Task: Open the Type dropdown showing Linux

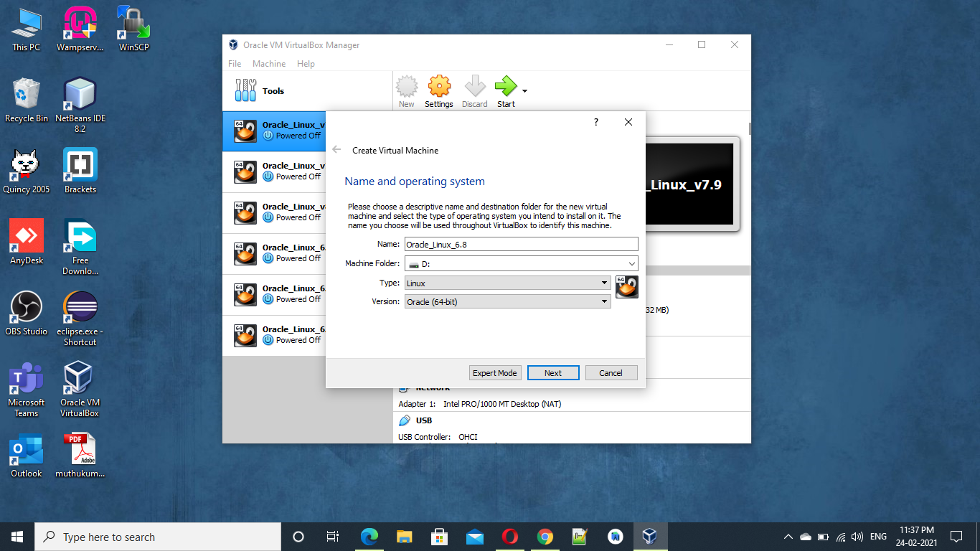Action: (508, 283)
